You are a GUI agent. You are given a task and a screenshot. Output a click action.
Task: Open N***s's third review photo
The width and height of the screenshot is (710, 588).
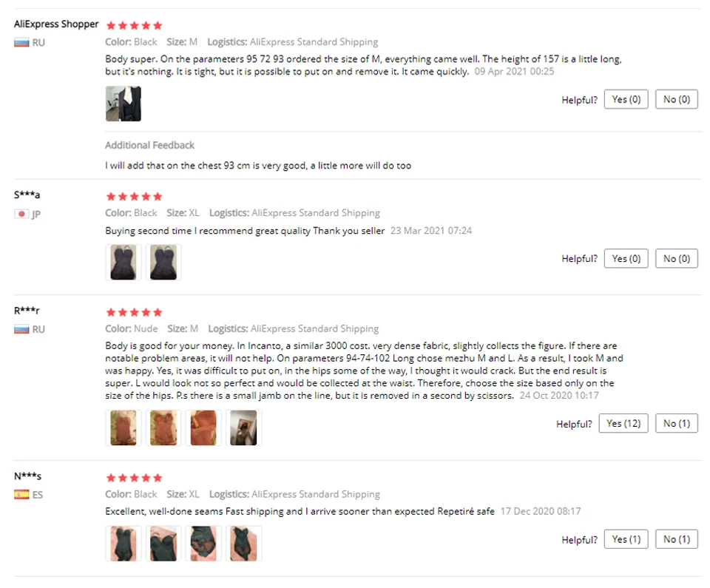(203, 544)
